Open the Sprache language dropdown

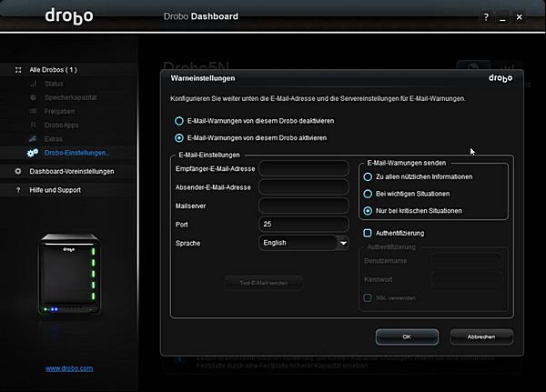point(343,243)
